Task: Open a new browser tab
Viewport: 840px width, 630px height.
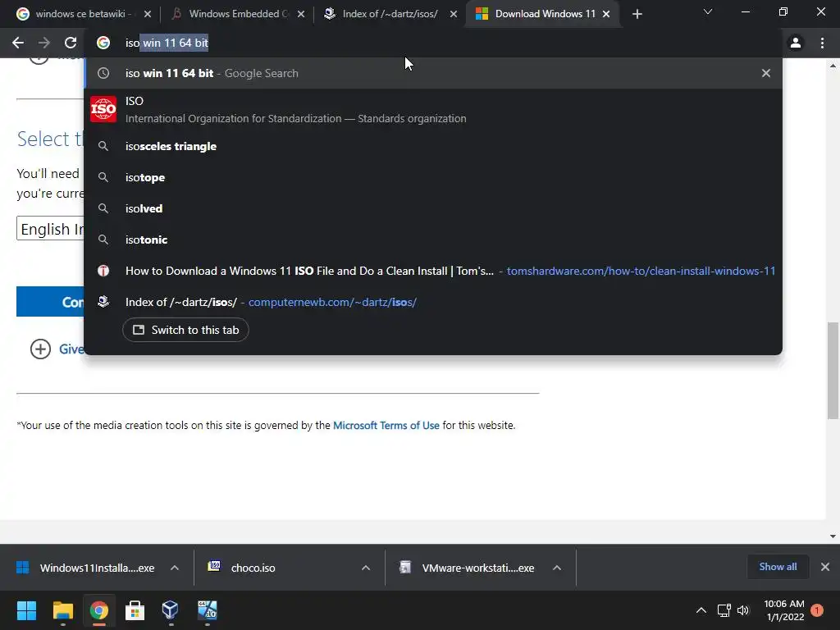Action: [x=637, y=15]
